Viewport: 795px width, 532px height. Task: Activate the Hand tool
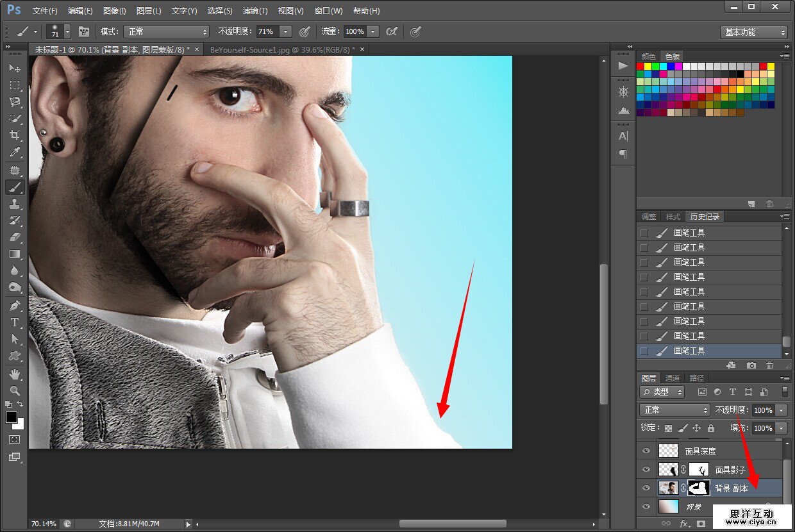coord(14,374)
